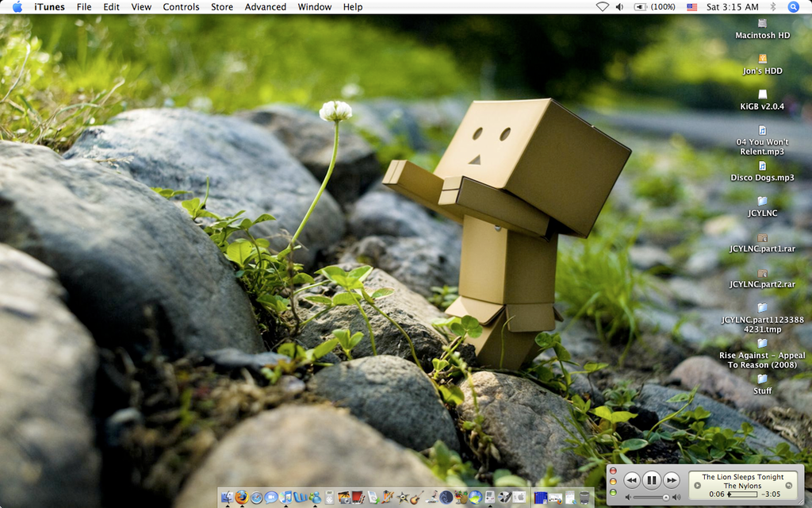The image size is (812, 508).
Task: Select the Stuff folder on desktop
Action: (x=762, y=385)
